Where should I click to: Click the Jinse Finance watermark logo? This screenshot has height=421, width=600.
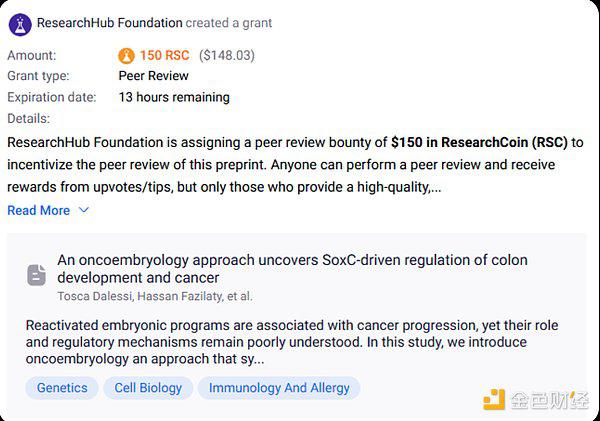(536, 400)
